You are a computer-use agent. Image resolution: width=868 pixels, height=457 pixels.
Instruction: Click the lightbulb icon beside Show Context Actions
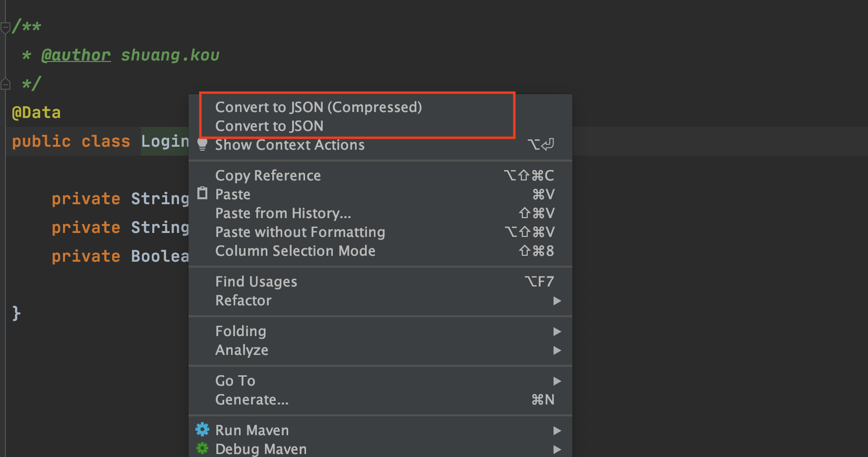(202, 144)
